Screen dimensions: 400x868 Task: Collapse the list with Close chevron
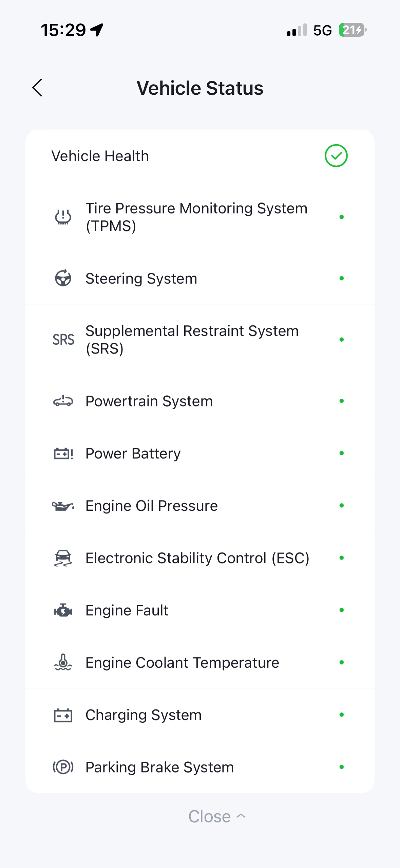(x=241, y=816)
